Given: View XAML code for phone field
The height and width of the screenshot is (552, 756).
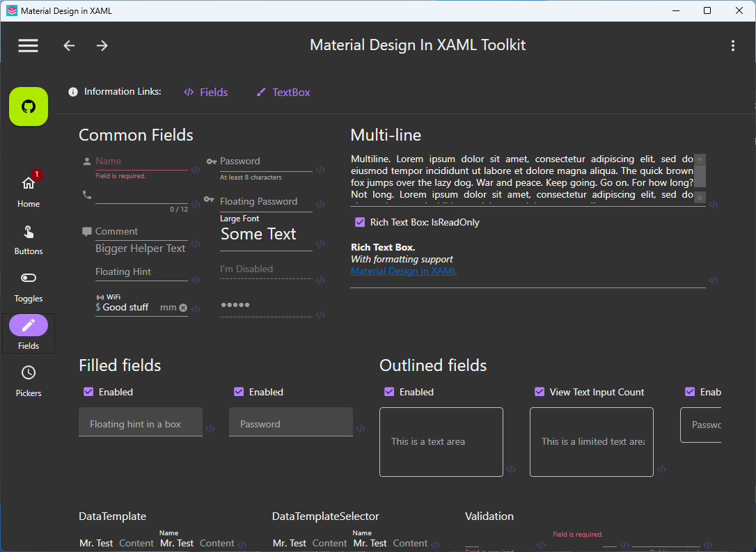Looking at the screenshot, I should (x=196, y=205).
